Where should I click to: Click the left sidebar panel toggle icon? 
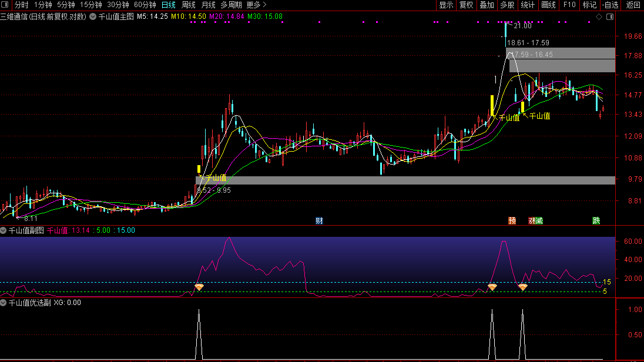pyautogui.click(x=6, y=5)
